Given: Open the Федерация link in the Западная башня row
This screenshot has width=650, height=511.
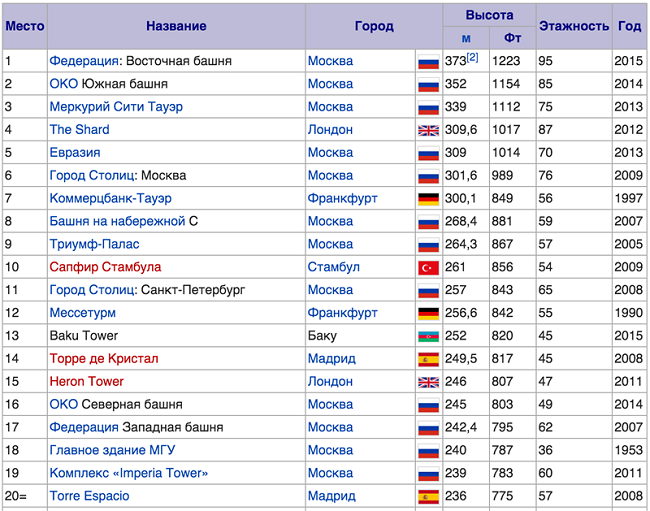Looking at the screenshot, I should (x=84, y=427).
